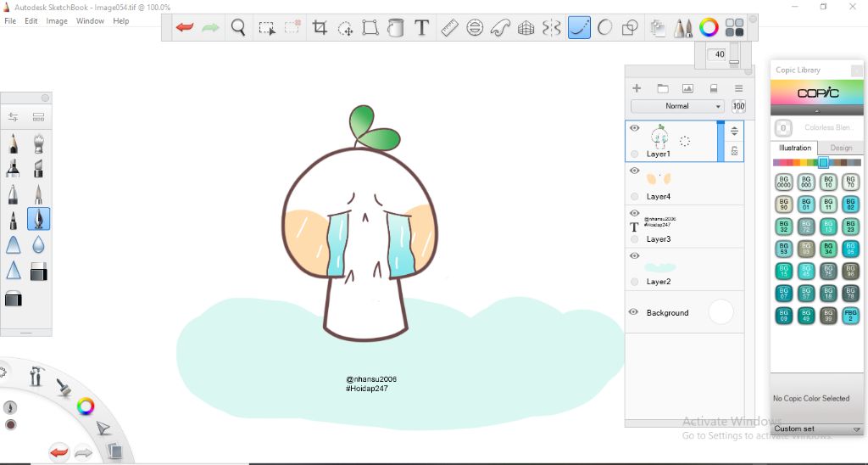The image size is (868, 465).
Task: Select the Flood Fill bucket tool
Action: pyautogui.click(x=395, y=28)
